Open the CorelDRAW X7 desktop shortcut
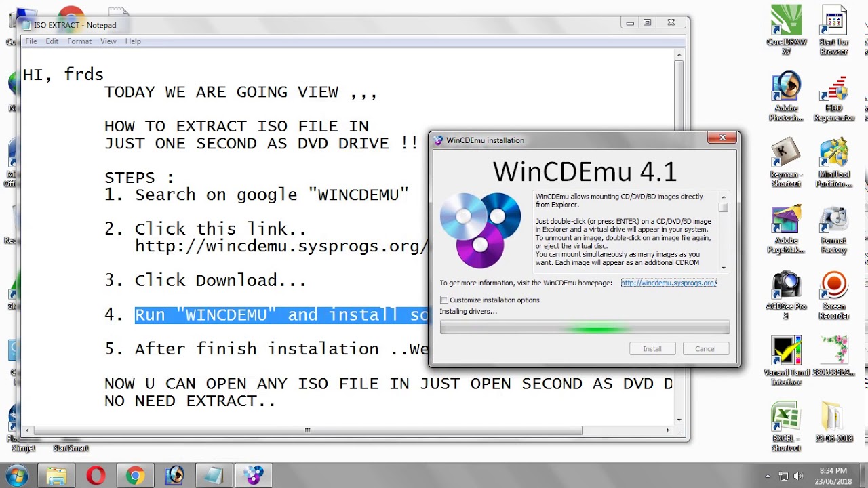This screenshot has height=488, width=868. [x=787, y=30]
